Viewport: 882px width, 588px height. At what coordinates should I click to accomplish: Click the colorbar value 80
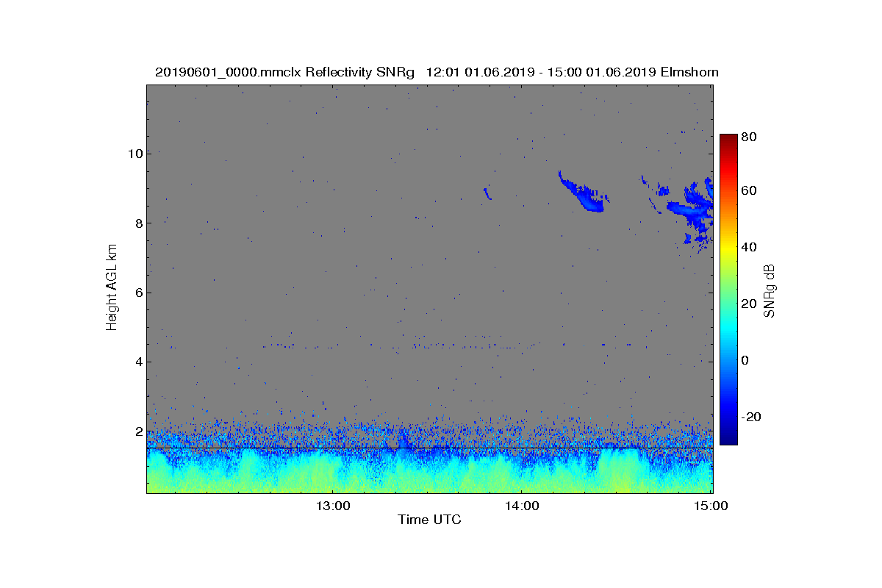click(x=750, y=136)
